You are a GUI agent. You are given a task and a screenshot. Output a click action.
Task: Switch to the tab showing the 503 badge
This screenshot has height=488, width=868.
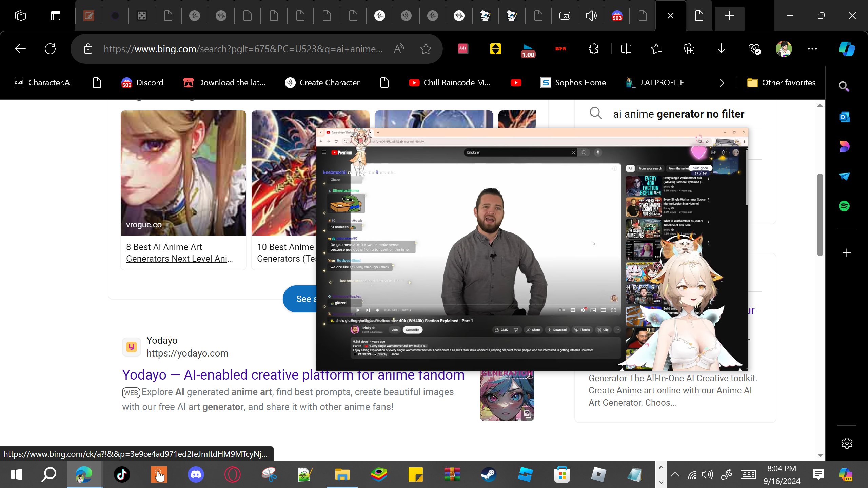(x=617, y=16)
